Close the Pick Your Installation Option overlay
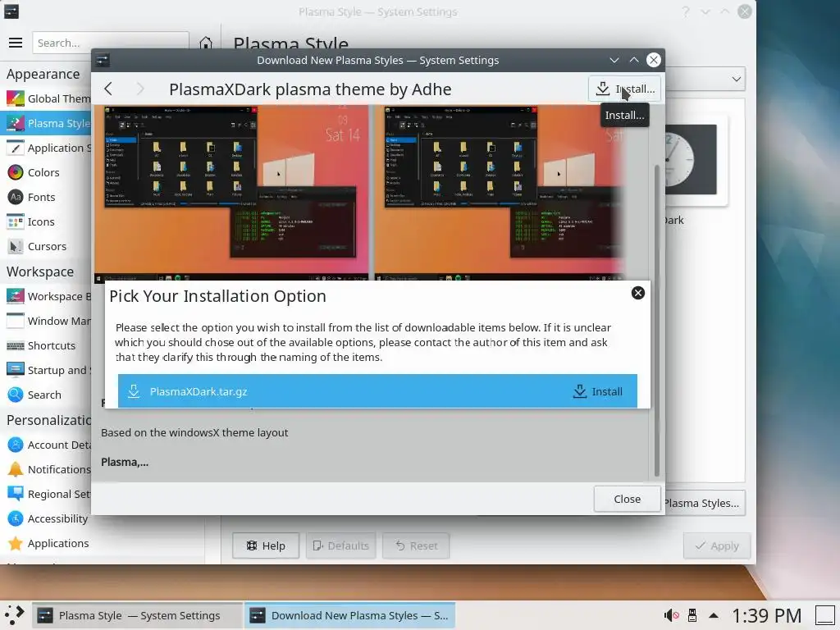840x630 pixels. point(637,293)
